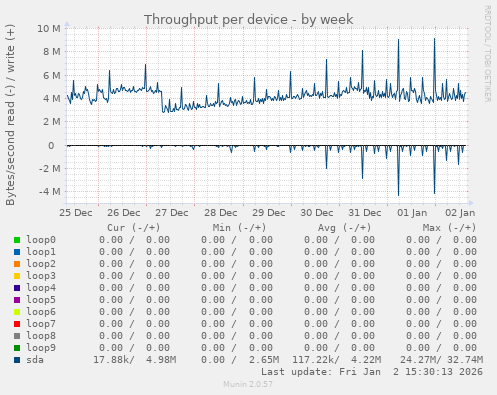Click the '-2 M' y-axis label
This screenshot has width=497, height=395.
(50, 169)
